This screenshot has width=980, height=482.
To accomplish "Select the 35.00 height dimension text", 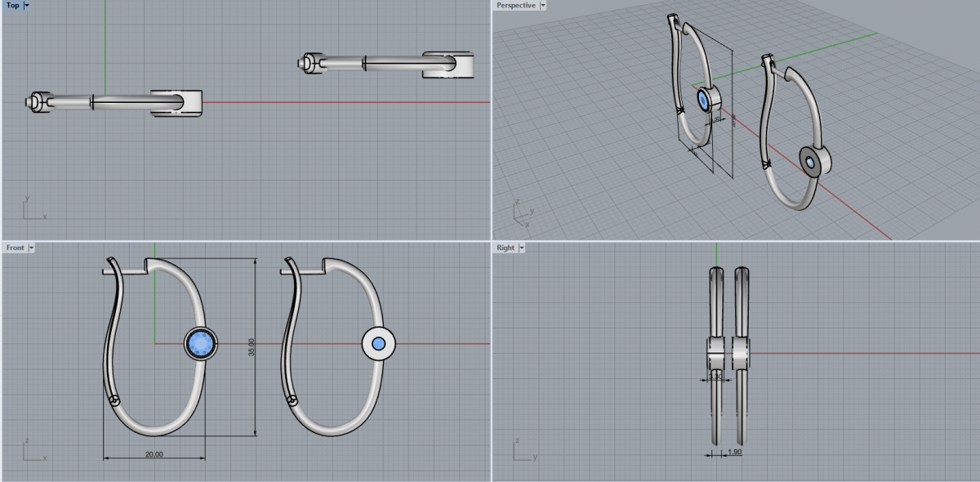I will pos(252,347).
